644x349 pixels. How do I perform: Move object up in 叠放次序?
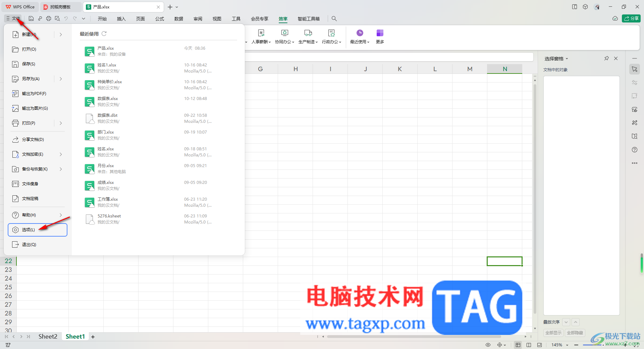(x=576, y=322)
